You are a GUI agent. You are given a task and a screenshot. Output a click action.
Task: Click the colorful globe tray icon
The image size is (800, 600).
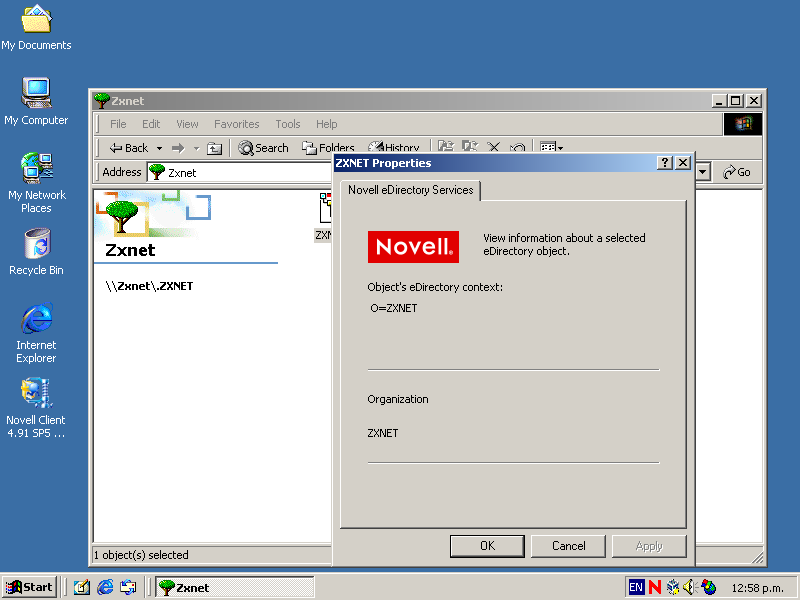[x=708, y=587]
